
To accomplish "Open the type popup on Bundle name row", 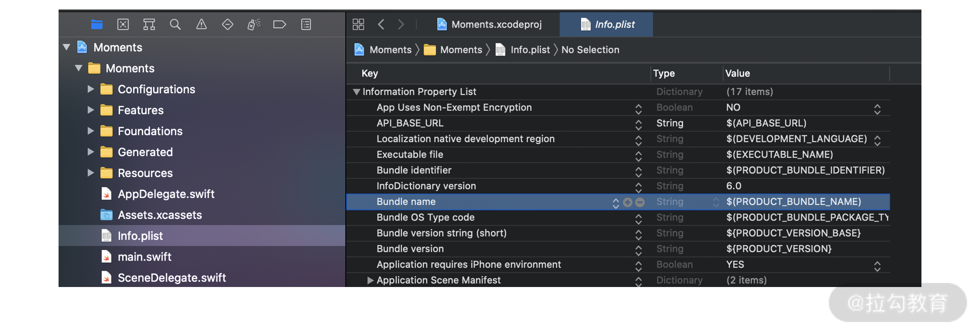I will point(716,202).
